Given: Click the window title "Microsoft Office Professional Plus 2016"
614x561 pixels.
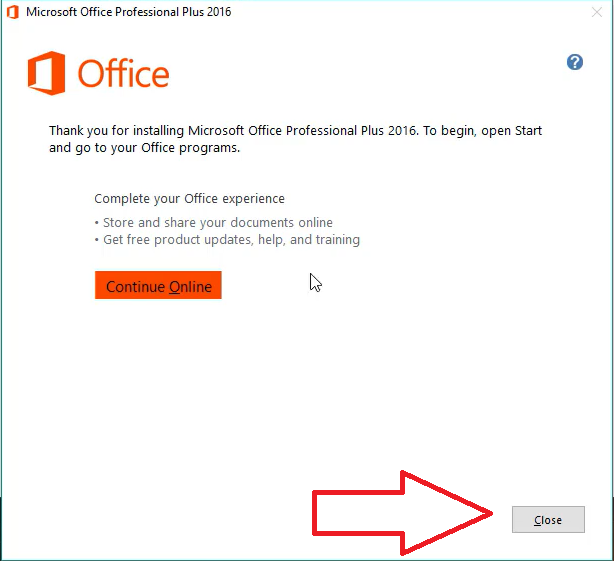Looking at the screenshot, I should tap(128, 12).
